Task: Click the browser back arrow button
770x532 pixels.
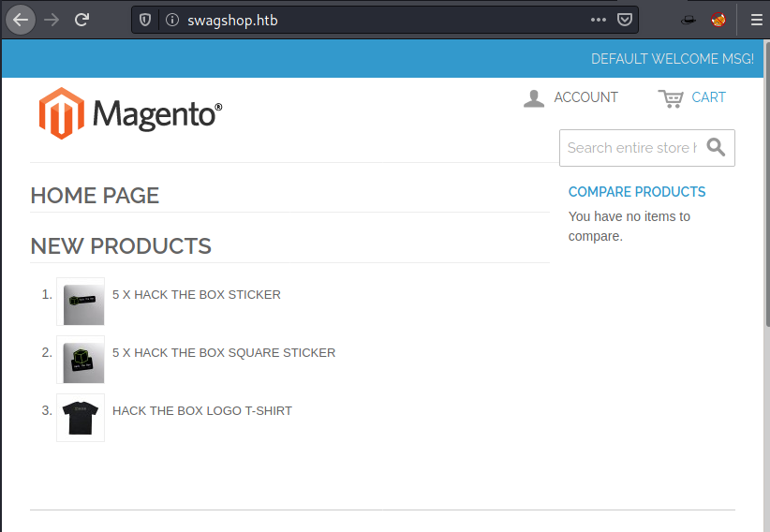Action: coord(21,19)
